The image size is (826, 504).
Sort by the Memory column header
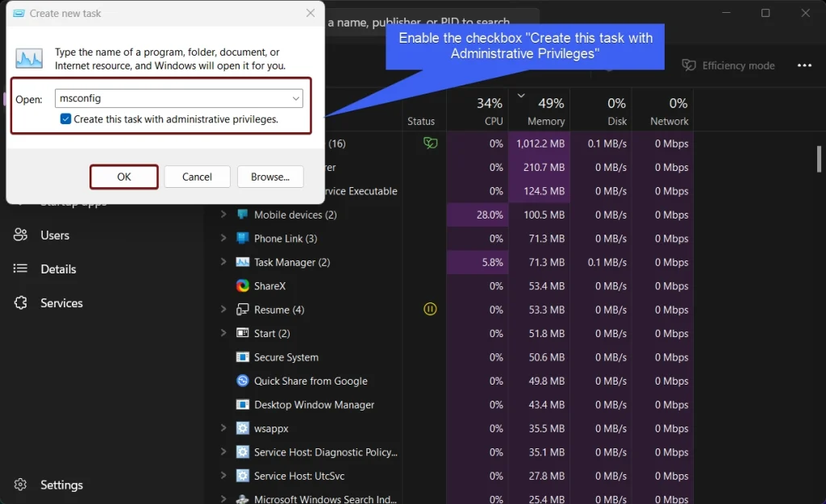(539, 110)
